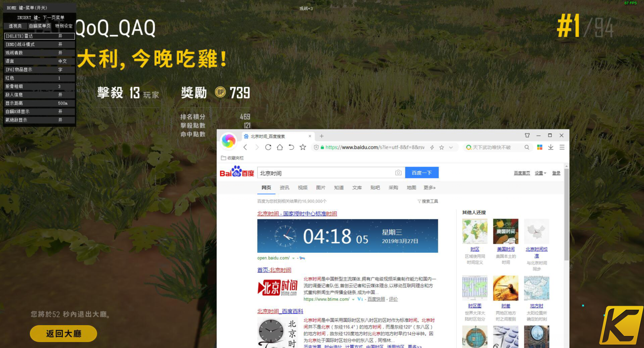644x348 pixels.
Task: Switch to the 知道 tab
Action: click(339, 188)
